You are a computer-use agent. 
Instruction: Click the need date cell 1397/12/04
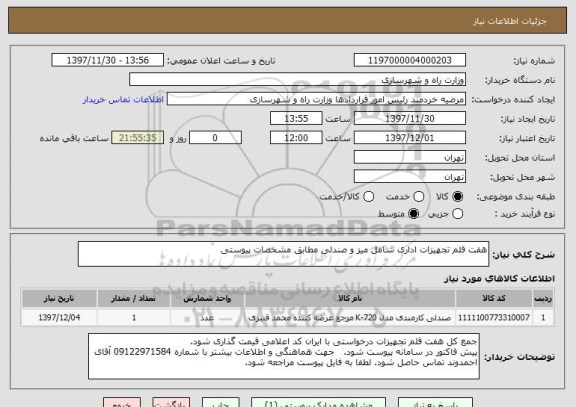59,317
